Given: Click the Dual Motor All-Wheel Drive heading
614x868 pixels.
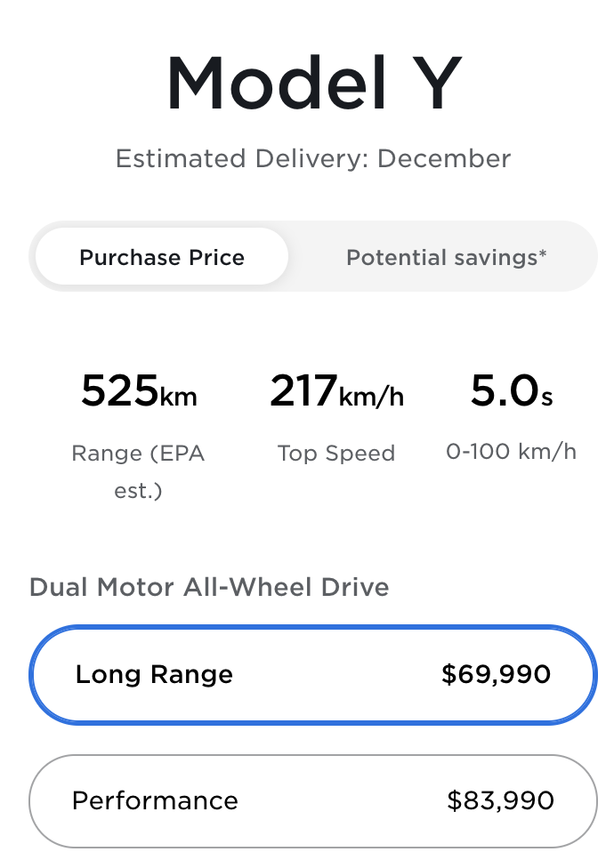Looking at the screenshot, I should (x=209, y=588).
